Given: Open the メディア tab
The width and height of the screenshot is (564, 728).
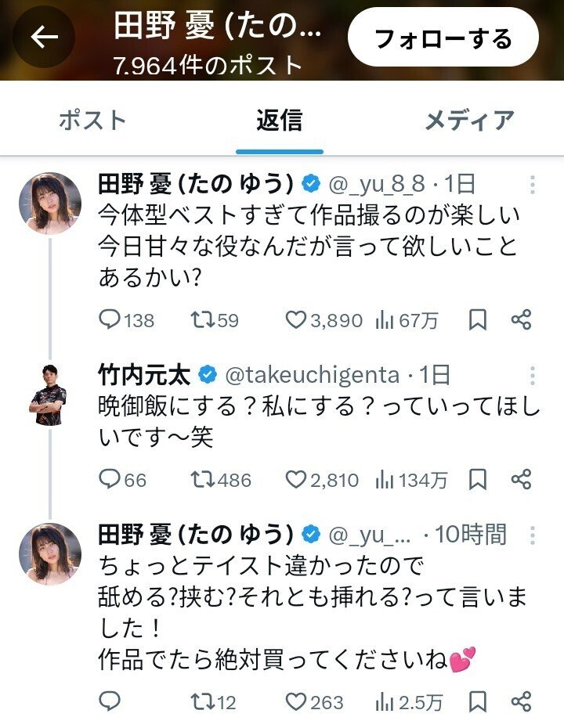Looking at the screenshot, I should click(469, 121).
